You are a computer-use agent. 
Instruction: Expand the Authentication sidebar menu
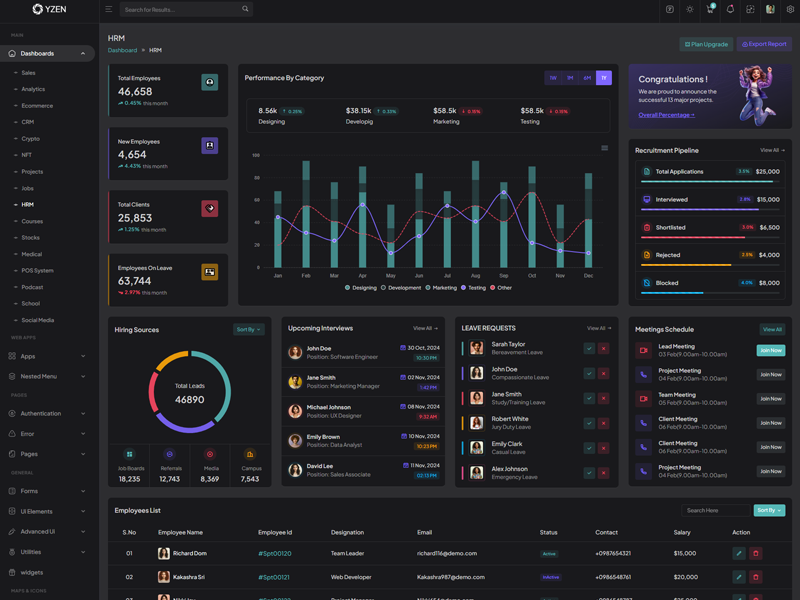(x=48, y=413)
